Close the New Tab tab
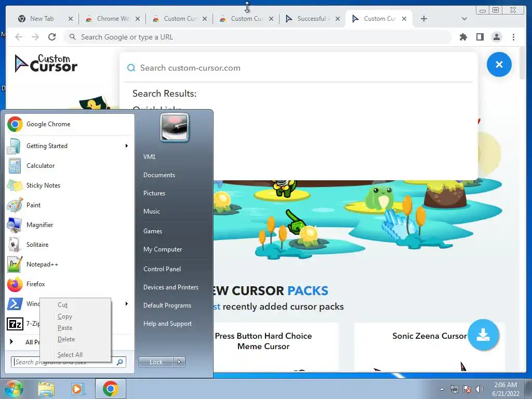 pos(71,19)
